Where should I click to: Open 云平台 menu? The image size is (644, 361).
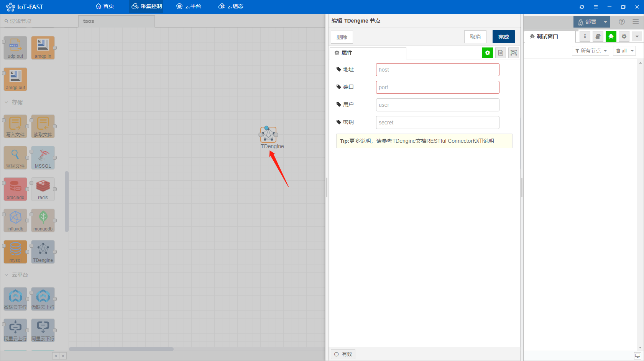click(x=189, y=6)
